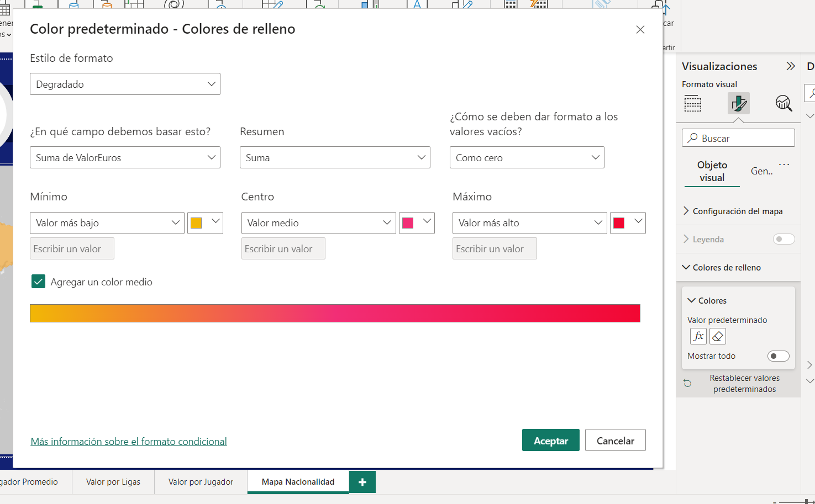Viewport: 815px width, 504px height.
Task: Enable the Mostrar todo switch
Action: tap(778, 356)
